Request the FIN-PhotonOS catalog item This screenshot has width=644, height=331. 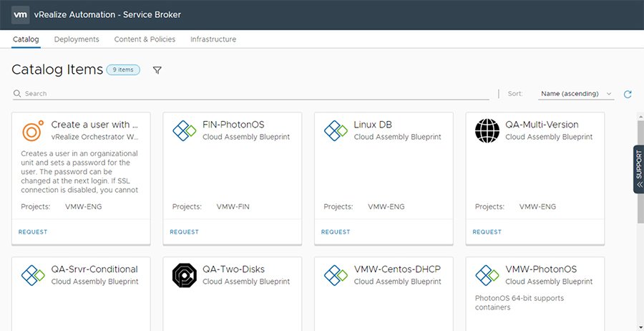tap(184, 232)
